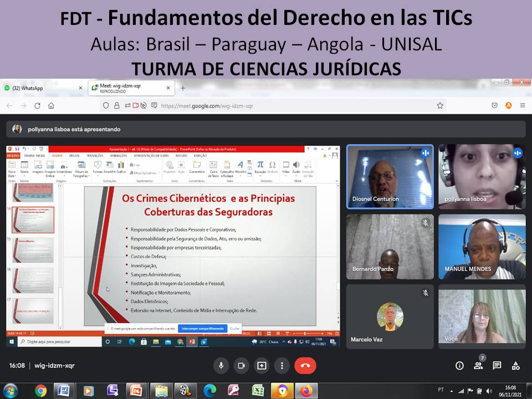Open meeting details info icon
Viewport: 532px width, 399px height.
click(459, 366)
